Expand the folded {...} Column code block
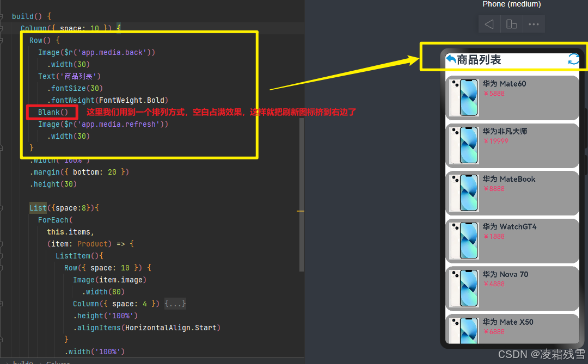This screenshot has height=364, width=588. 175,304
